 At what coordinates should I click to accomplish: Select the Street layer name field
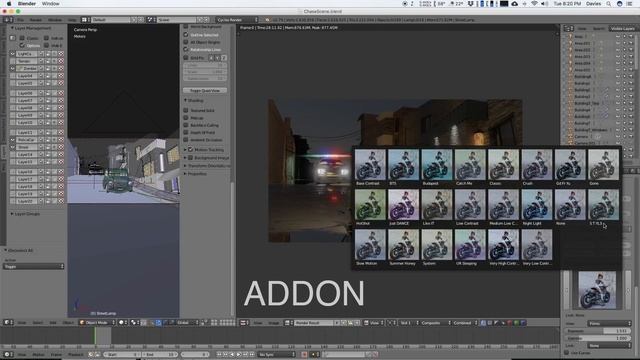click(27, 147)
